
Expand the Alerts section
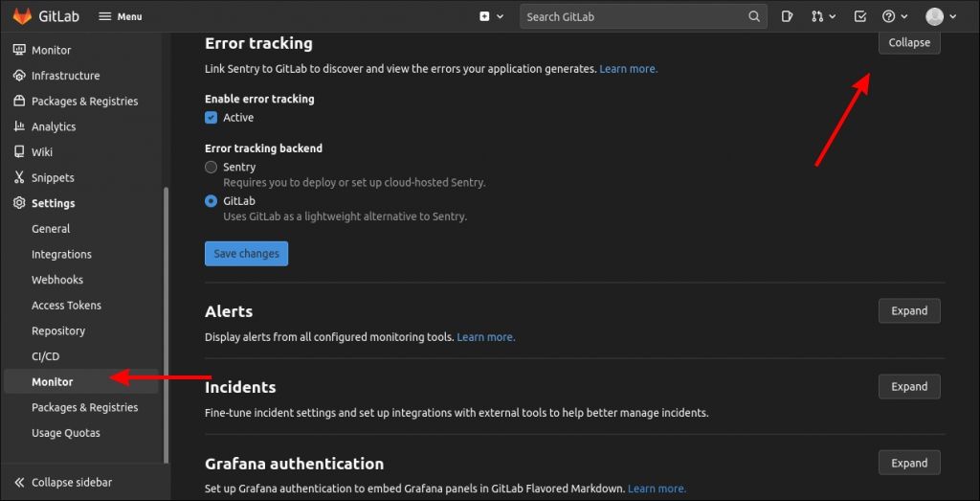pyautogui.click(x=909, y=311)
